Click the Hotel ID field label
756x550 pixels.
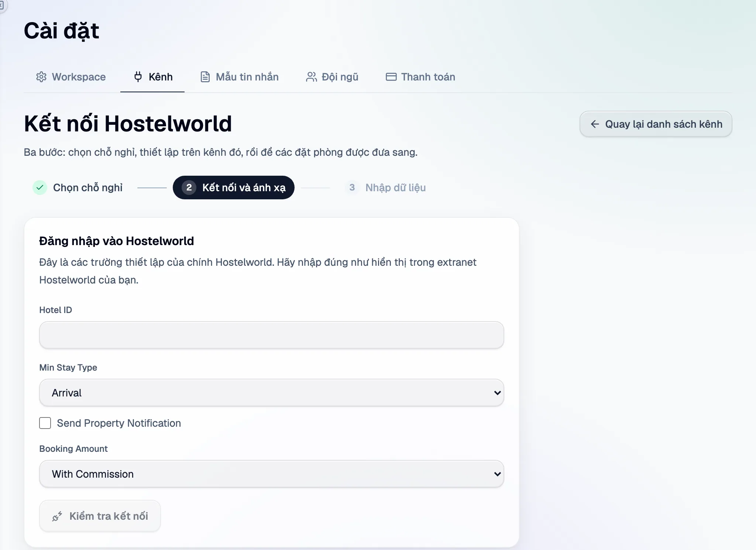pos(56,310)
